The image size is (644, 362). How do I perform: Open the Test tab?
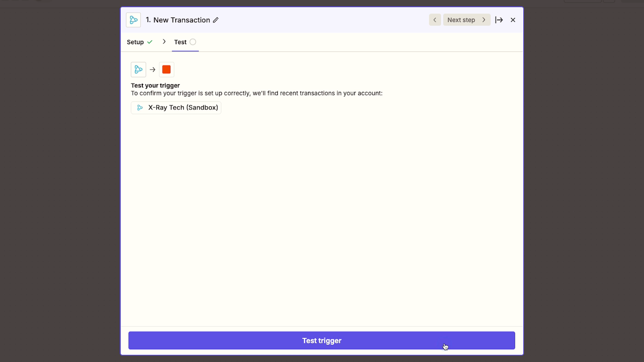(x=185, y=42)
